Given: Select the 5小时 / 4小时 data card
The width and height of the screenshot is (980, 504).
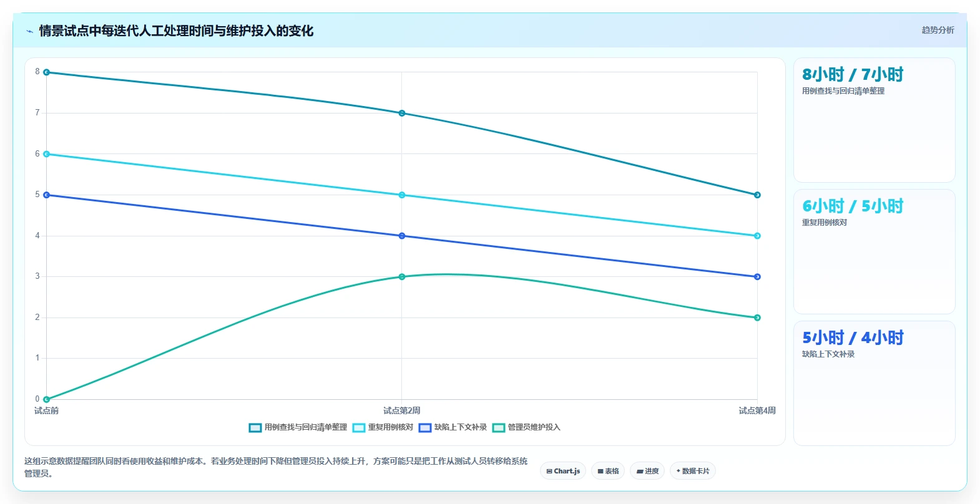Looking at the screenshot, I should 874,384.
